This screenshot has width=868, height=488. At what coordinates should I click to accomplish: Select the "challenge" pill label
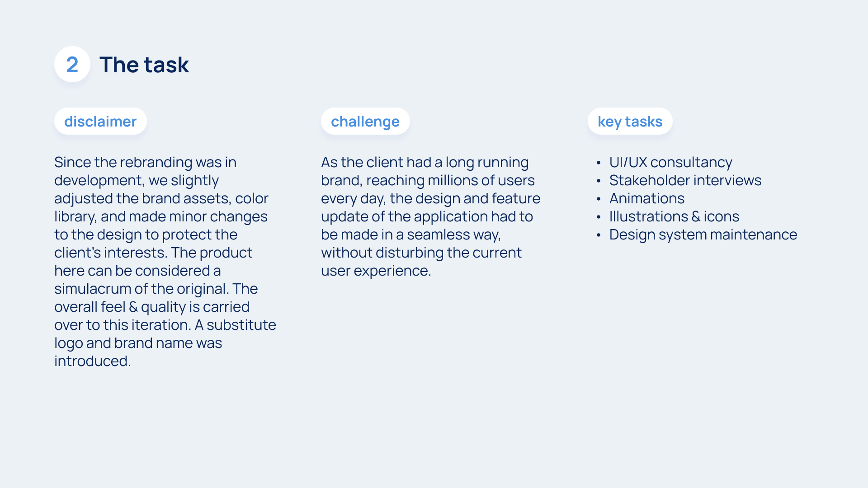365,122
